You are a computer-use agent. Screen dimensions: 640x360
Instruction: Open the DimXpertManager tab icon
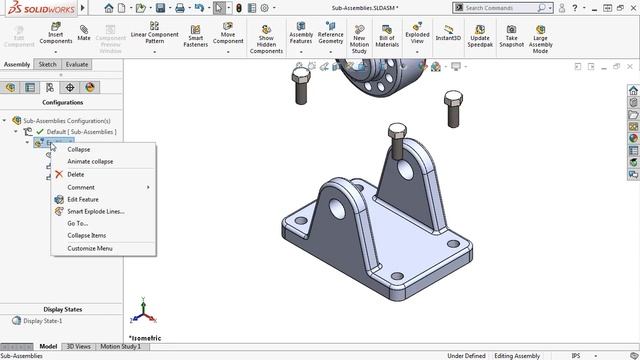click(x=70, y=87)
